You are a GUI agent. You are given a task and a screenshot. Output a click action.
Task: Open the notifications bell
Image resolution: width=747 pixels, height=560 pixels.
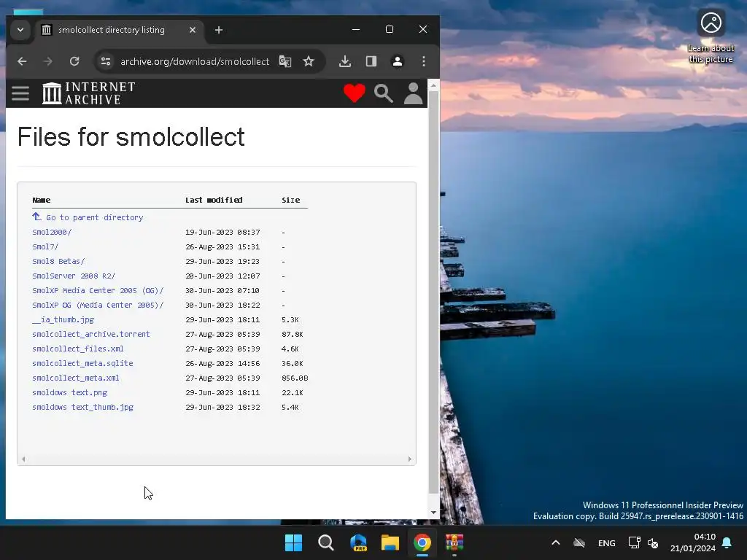coord(727,542)
